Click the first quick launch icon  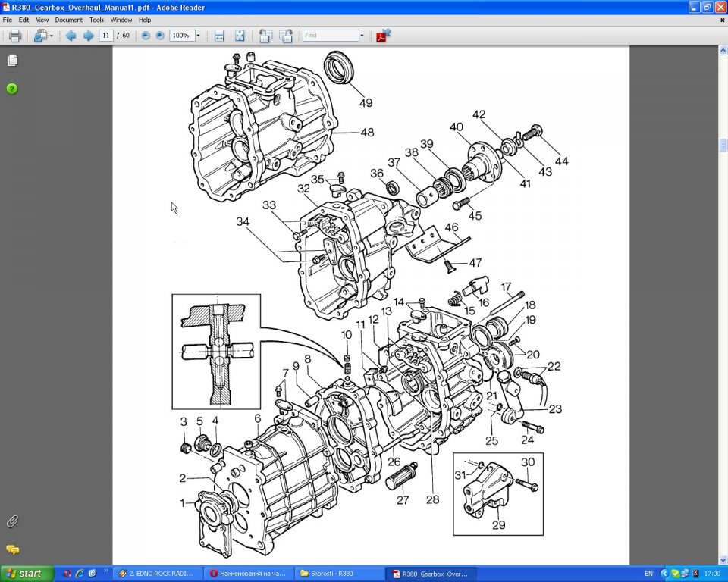click(67, 574)
